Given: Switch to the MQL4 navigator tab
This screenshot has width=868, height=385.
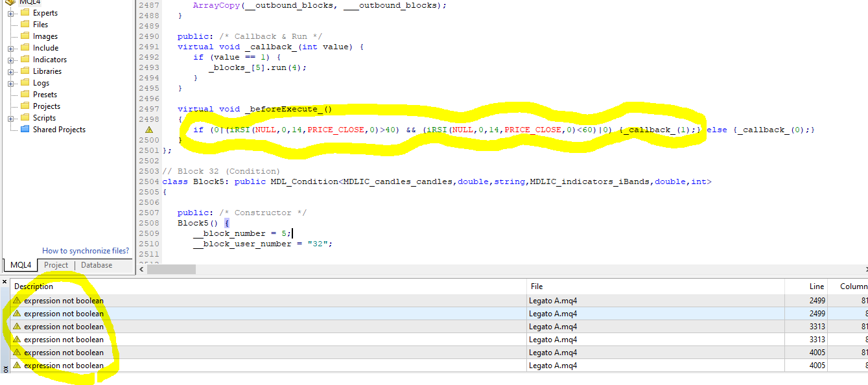Looking at the screenshot, I should [21, 265].
